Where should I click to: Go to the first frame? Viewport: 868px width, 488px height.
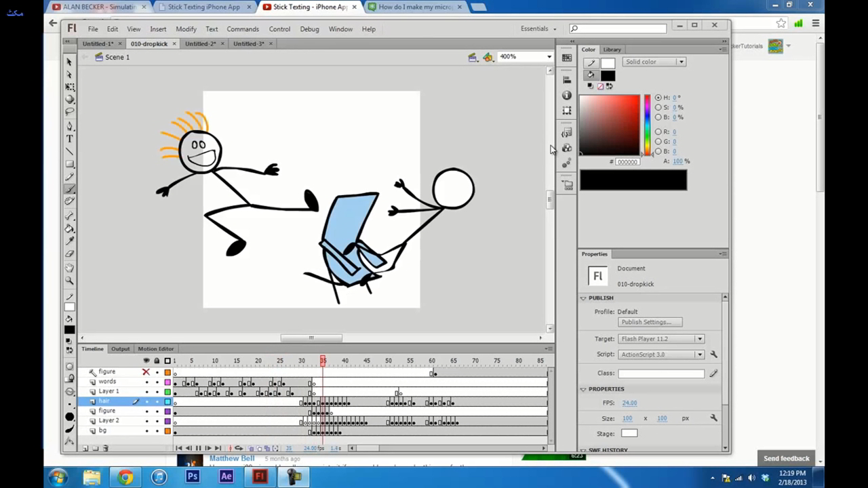pyautogui.click(x=179, y=448)
